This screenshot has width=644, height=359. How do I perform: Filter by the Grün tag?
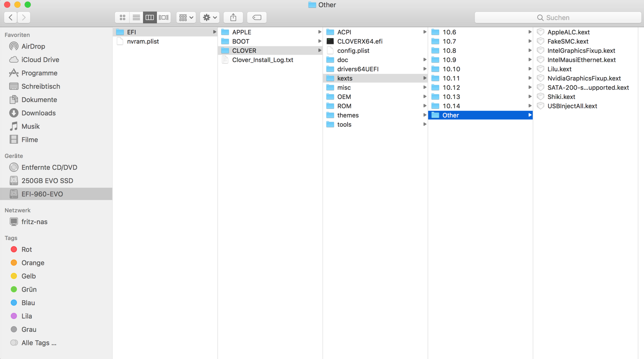point(56,290)
